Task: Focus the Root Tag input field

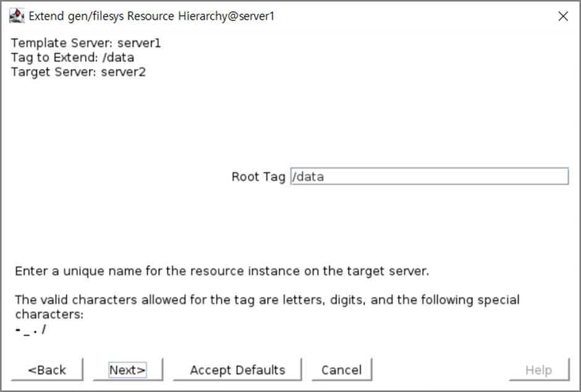Action: [430, 176]
